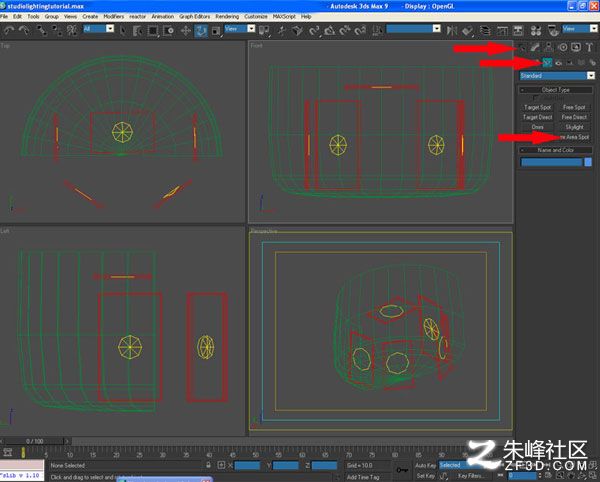
Task: Select the Systems category icon in Create panel
Action: (593, 62)
